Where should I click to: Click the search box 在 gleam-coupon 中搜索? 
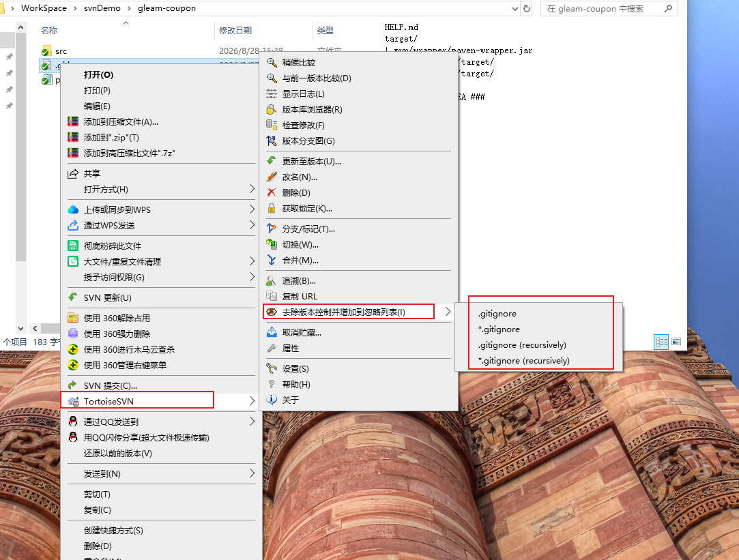point(609,8)
